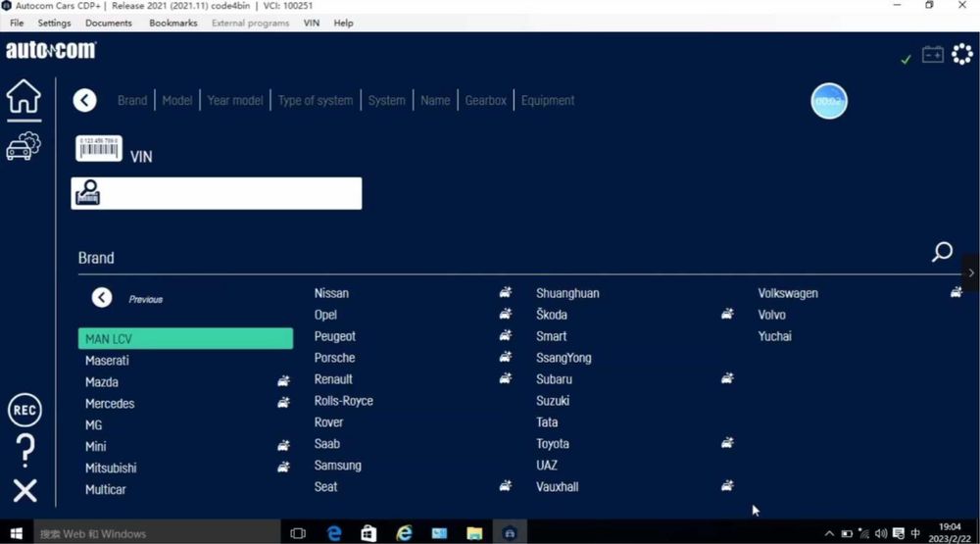This screenshot has width=980, height=544.
Task: Expand the right side panel arrow
Action: (x=970, y=273)
